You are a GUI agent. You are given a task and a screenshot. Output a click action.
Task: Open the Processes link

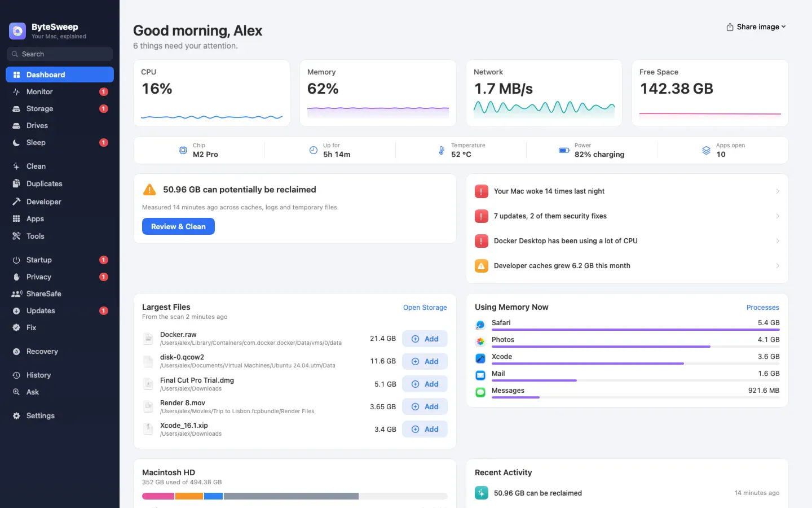(x=762, y=308)
